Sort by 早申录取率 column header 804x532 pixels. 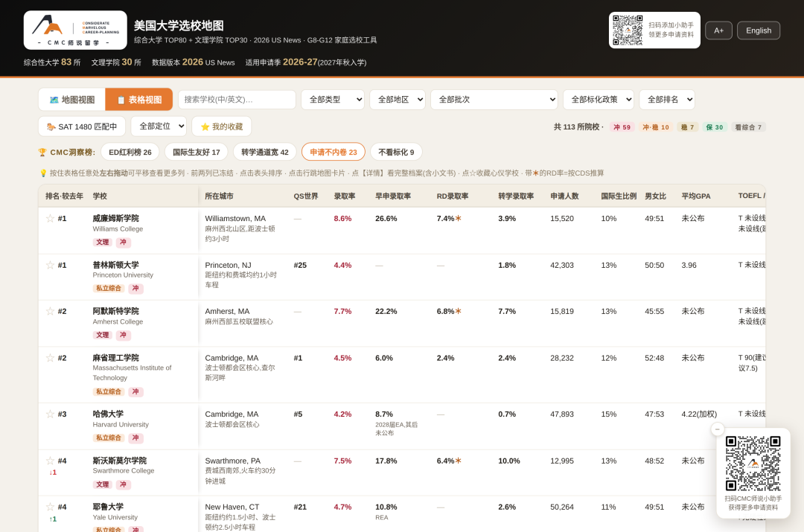click(393, 196)
